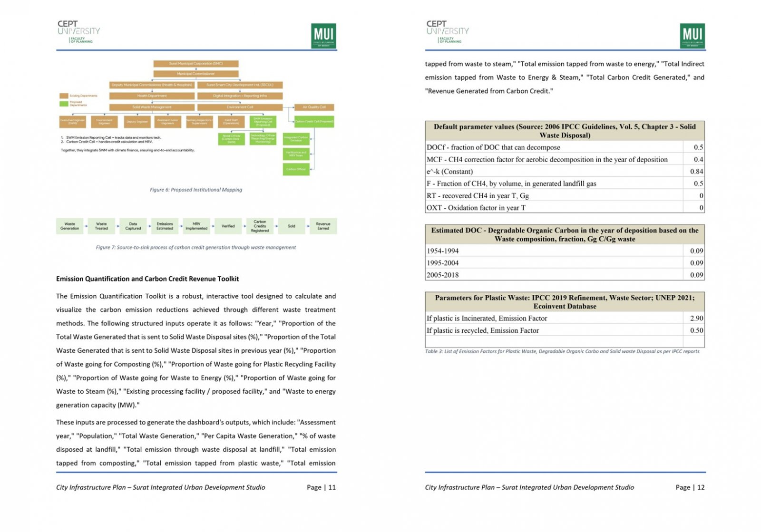
Task: Select the 2005-2018 table row
Action: 565,275
